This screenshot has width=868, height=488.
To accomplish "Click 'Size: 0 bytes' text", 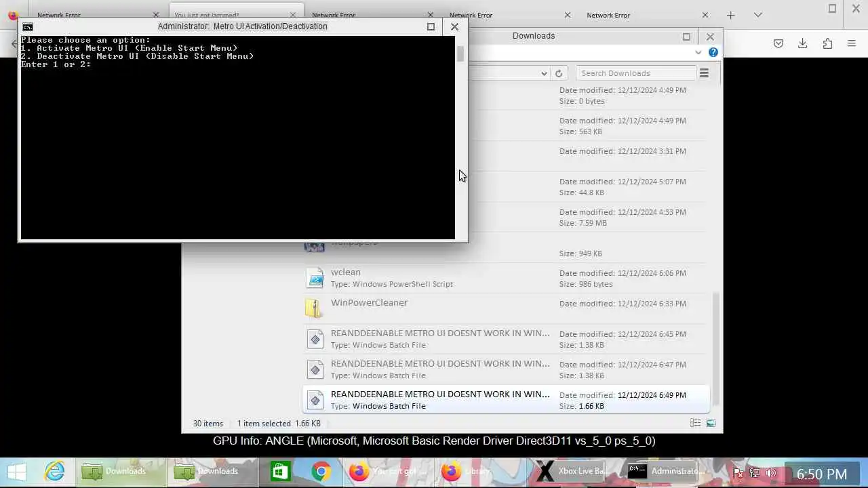I will click(582, 101).
